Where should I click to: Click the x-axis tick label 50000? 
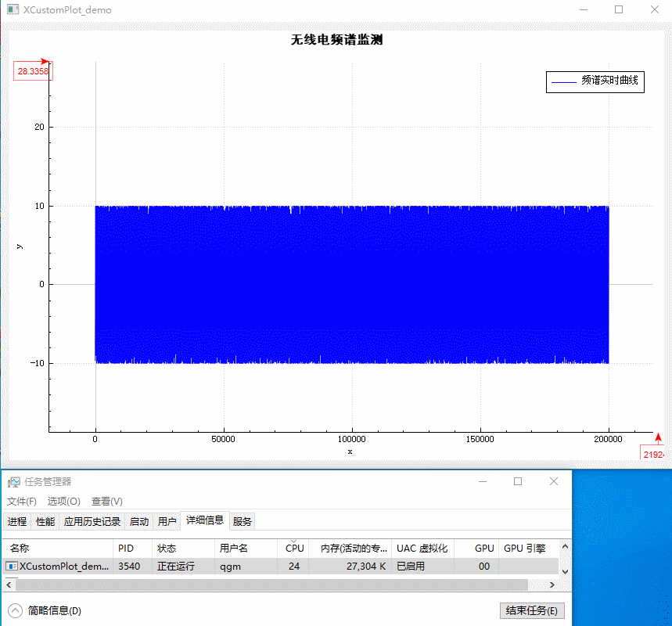tap(223, 439)
